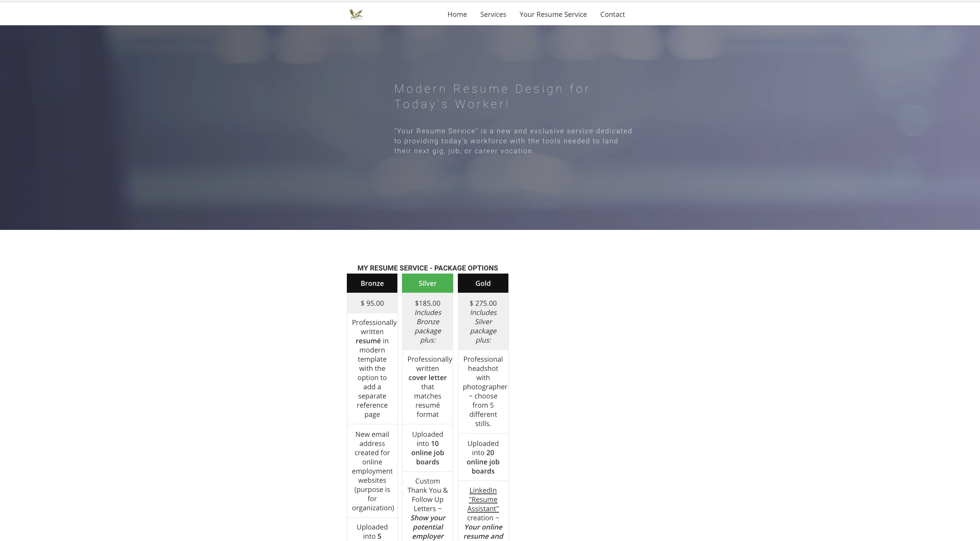Navigate to the Contact page
Screen dimensions: 980x541
(x=612, y=14)
